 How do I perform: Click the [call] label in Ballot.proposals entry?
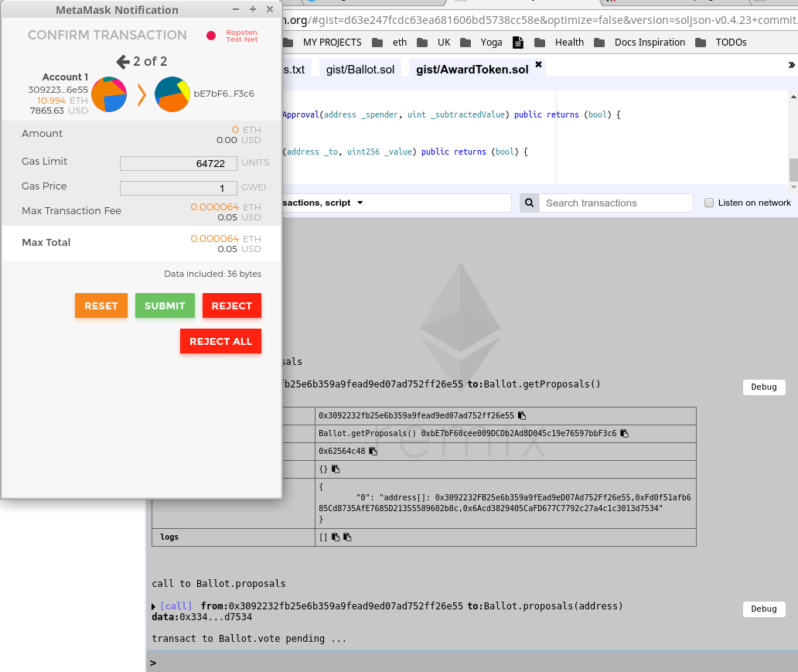176,605
